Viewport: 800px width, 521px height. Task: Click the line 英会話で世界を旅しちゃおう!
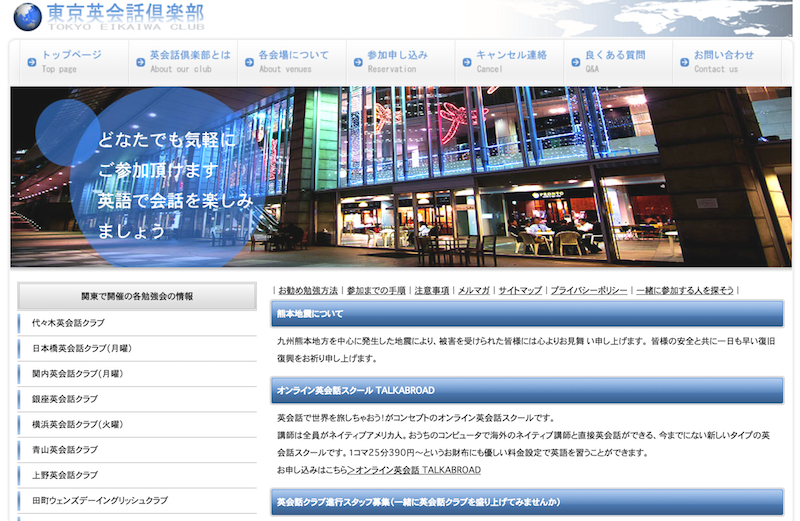(416, 418)
